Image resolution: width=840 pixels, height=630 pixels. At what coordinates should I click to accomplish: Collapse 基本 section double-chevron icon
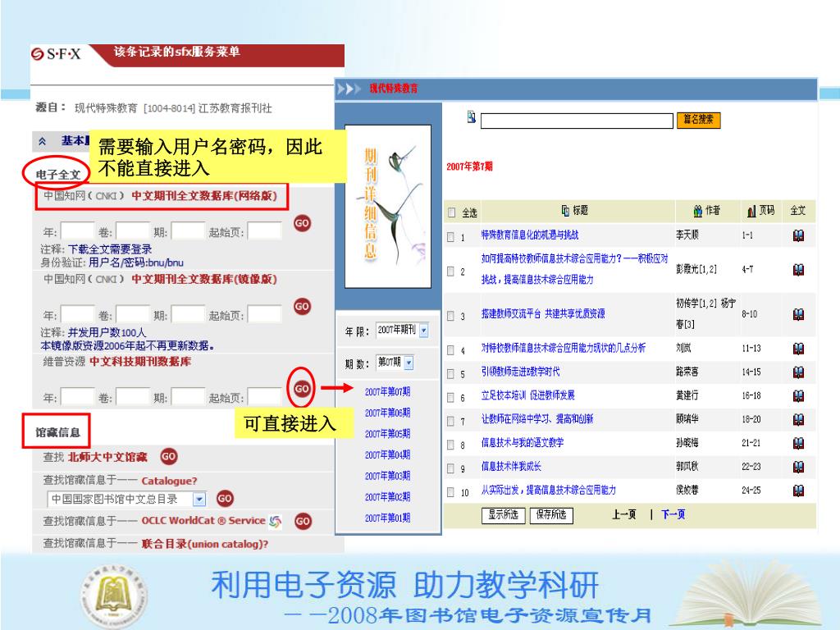click(x=43, y=141)
